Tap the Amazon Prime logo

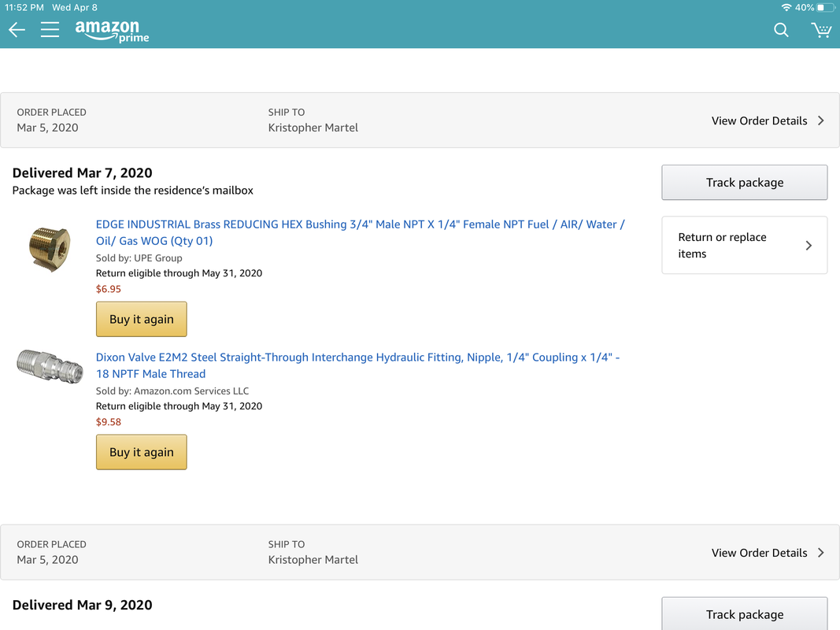(112, 31)
